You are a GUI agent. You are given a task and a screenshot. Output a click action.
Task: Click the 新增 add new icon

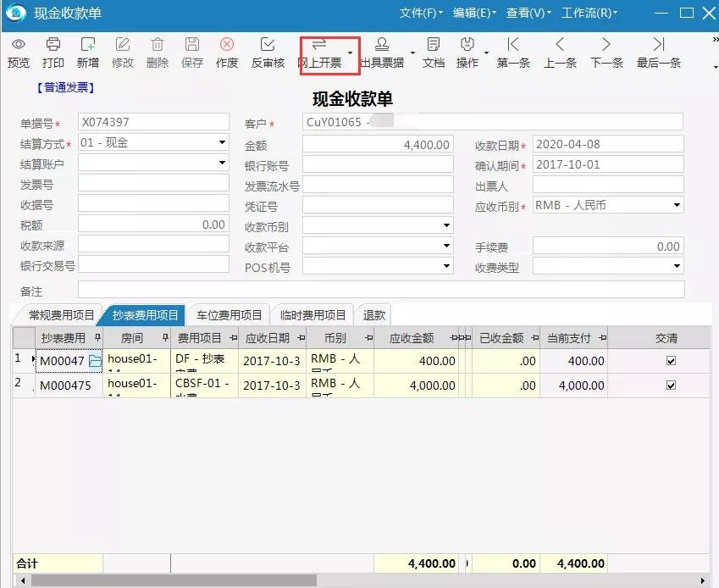[87, 45]
